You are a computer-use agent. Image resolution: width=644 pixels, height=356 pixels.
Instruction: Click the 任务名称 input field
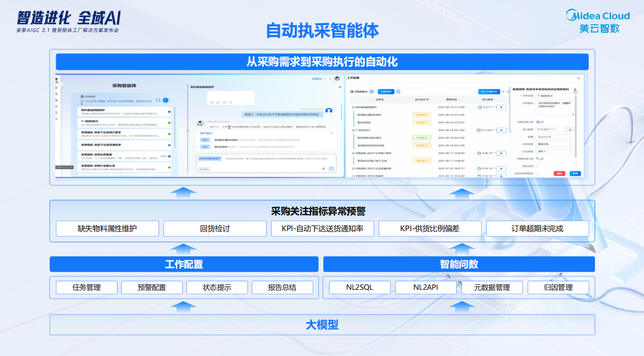555,96
